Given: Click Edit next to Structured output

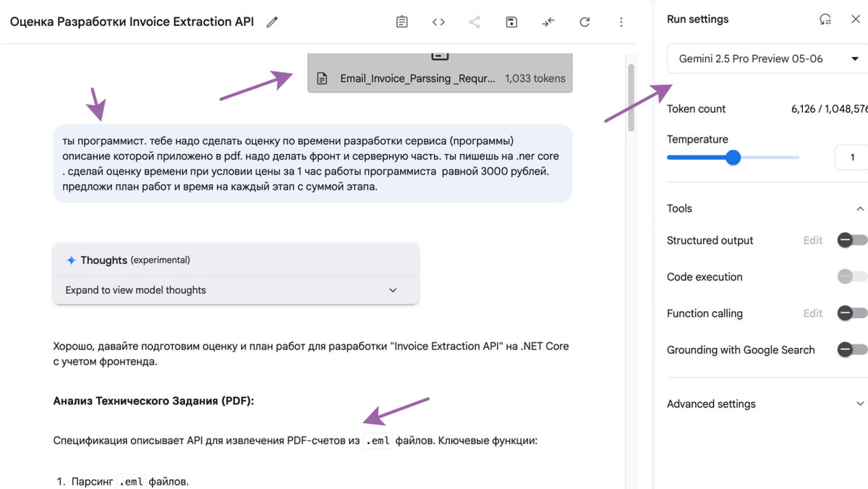Looking at the screenshot, I should (813, 240).
